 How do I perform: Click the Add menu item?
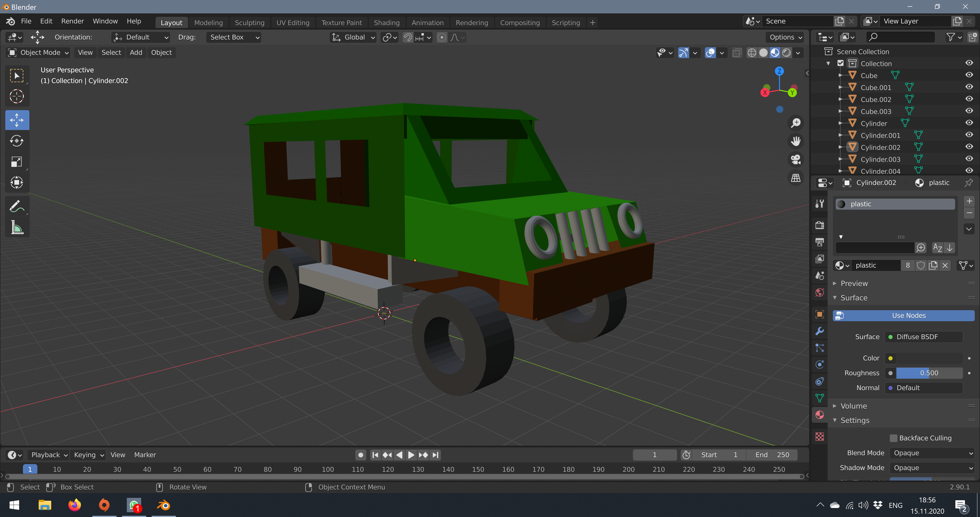click(x=135, y=53)
